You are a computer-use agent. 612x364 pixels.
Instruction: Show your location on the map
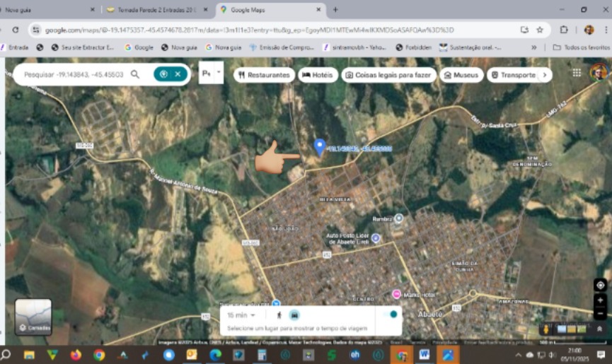click(x=600, y=285)
